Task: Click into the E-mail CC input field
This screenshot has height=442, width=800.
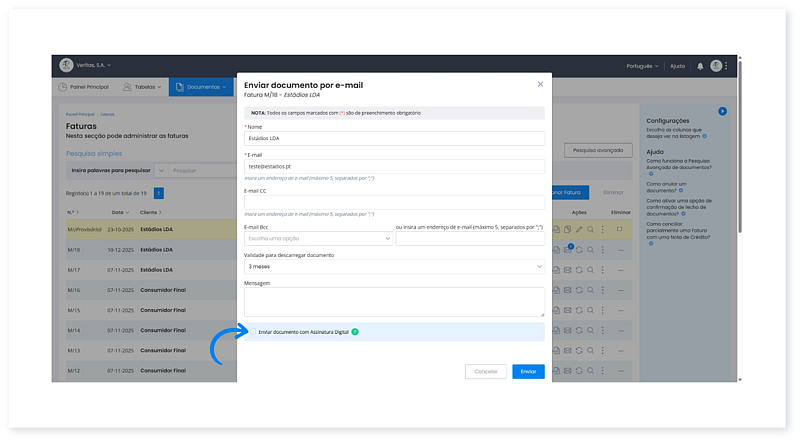Action: click(394, 203)
